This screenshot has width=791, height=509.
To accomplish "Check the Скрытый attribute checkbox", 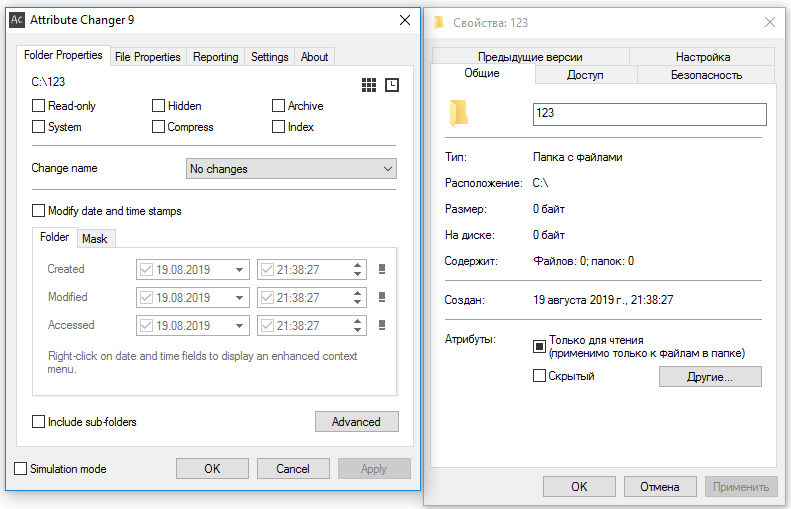I will click(x=539, y=376).
